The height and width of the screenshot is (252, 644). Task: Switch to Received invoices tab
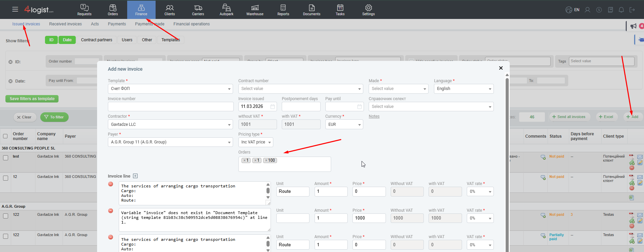click(65, 24)
